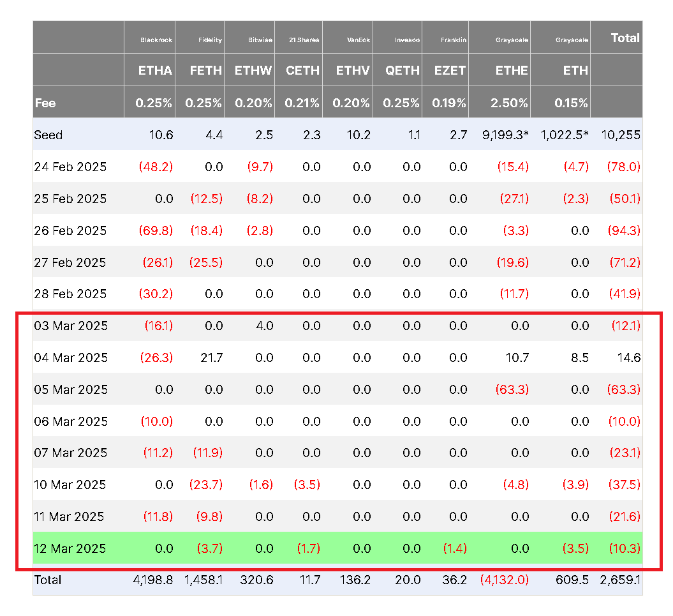
Task: Select the 14.6 total for 04 Mar
Action: 629,358
